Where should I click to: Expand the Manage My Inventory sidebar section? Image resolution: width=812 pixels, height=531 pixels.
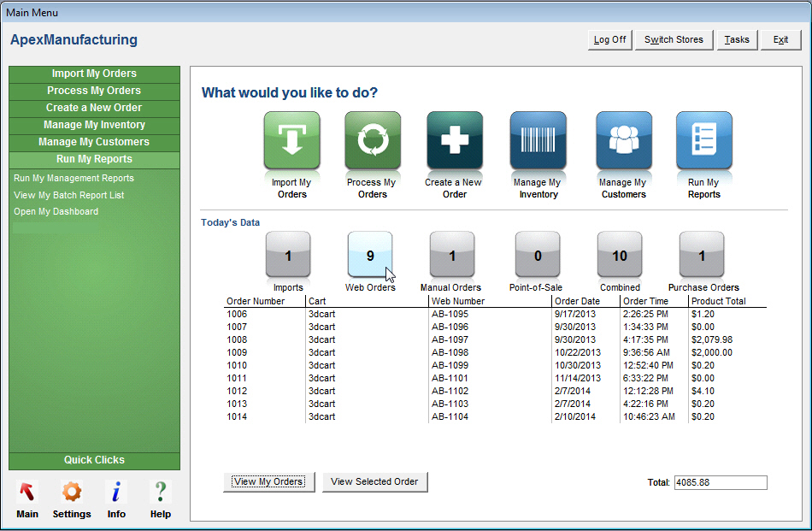(x=94, y=125)
